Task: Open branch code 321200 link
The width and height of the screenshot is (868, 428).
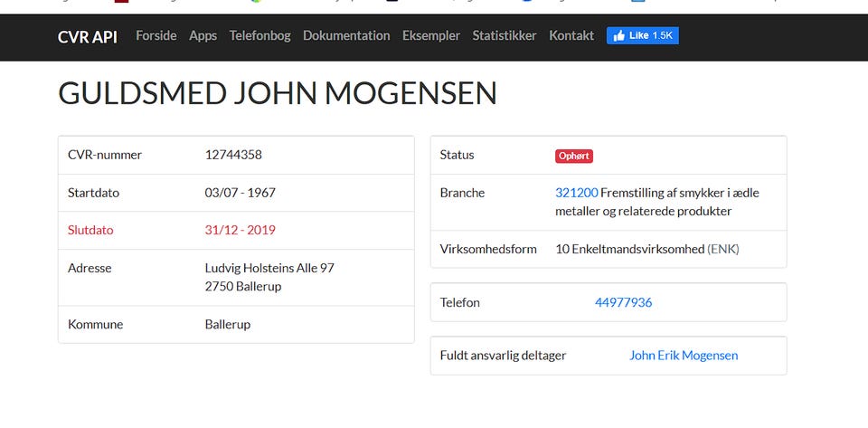Action: [x=576, y=193]
